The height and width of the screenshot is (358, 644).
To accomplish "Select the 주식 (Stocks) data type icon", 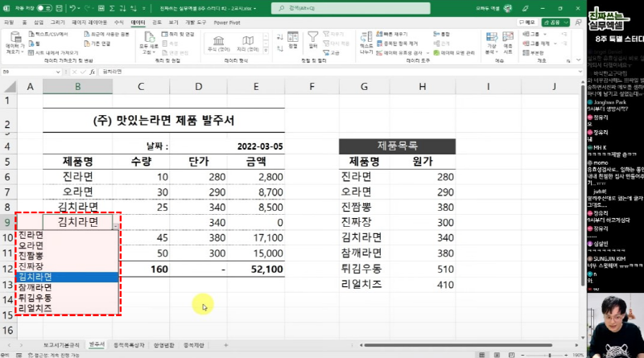I will 218,43.
